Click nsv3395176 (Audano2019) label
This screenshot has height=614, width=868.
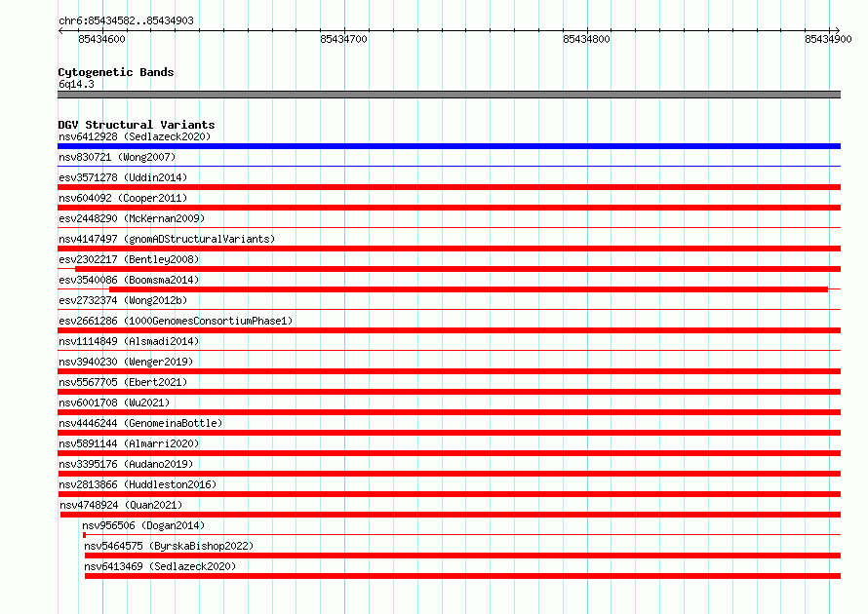pyautogui.click(x=126, y=464)
